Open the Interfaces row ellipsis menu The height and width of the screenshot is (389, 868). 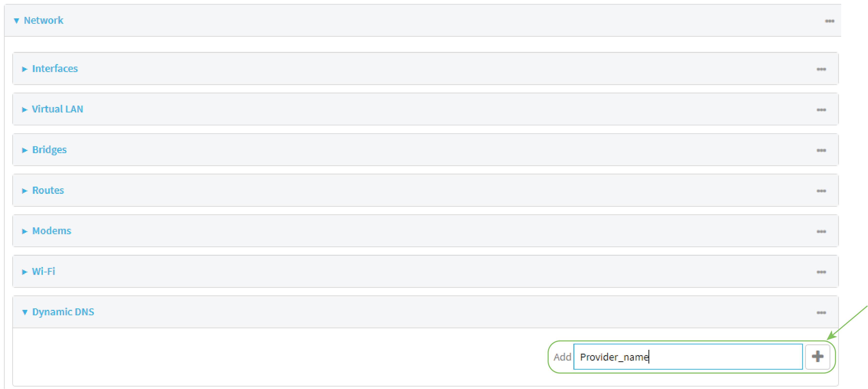821,69
